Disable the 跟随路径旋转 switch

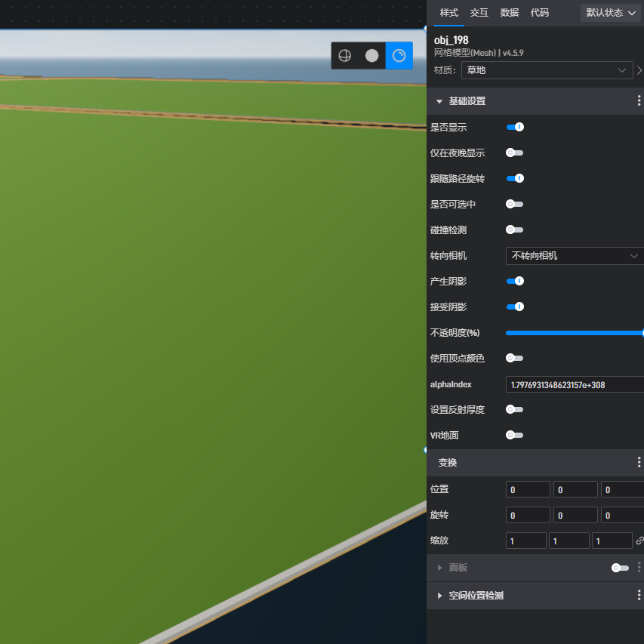tap(515, 178)
